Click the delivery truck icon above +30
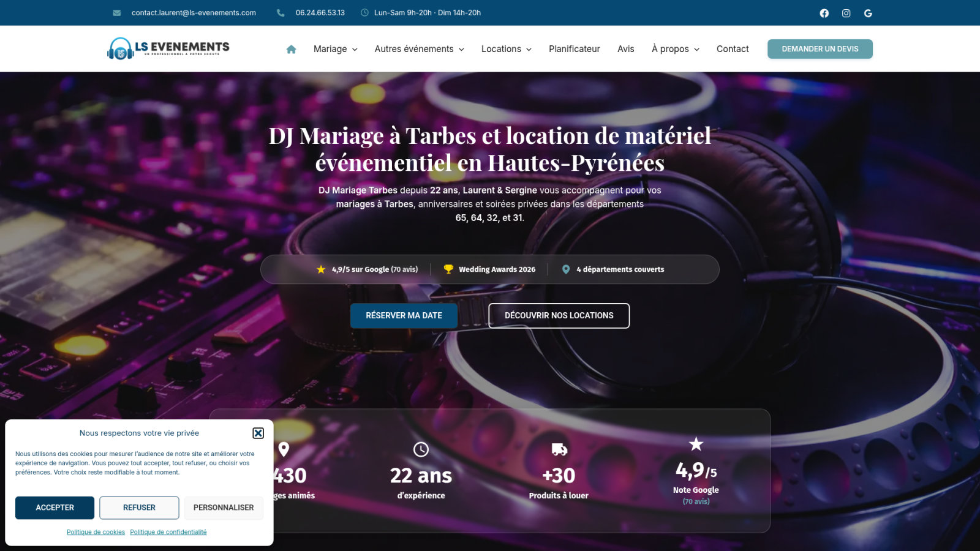The image size is (980, 551). tap(559, 449)
